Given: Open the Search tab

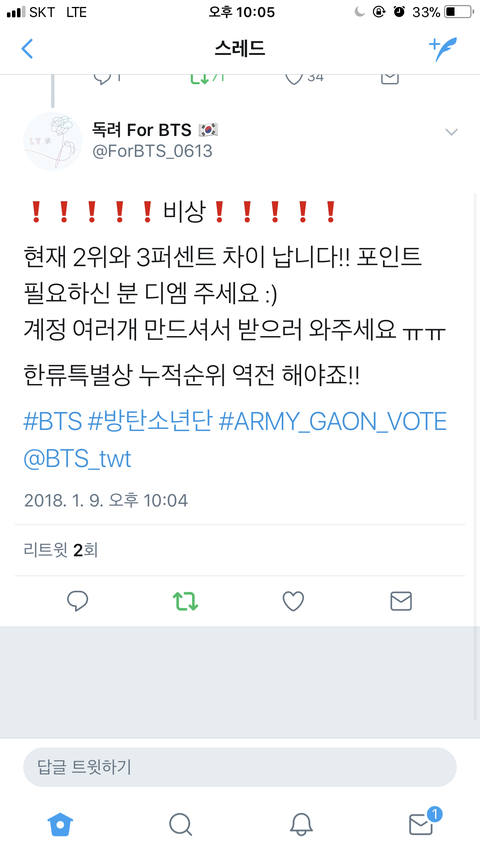Looking at the screenshot, I should (180, 824).
